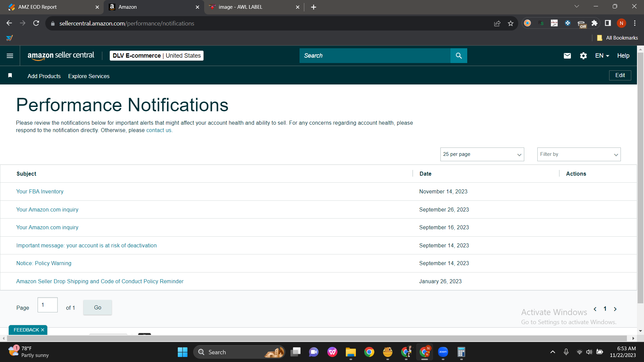
Task: Open the contact us link
Action: (x=159, y=130)
